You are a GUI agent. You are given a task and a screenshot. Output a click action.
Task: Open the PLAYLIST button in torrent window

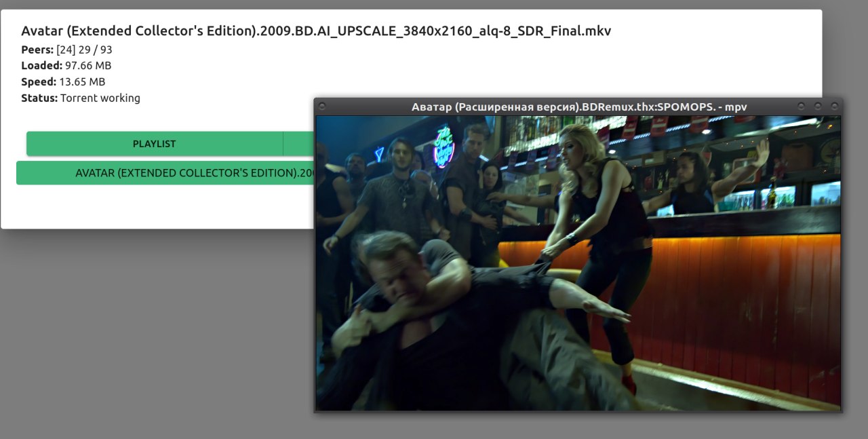point(154,144)
